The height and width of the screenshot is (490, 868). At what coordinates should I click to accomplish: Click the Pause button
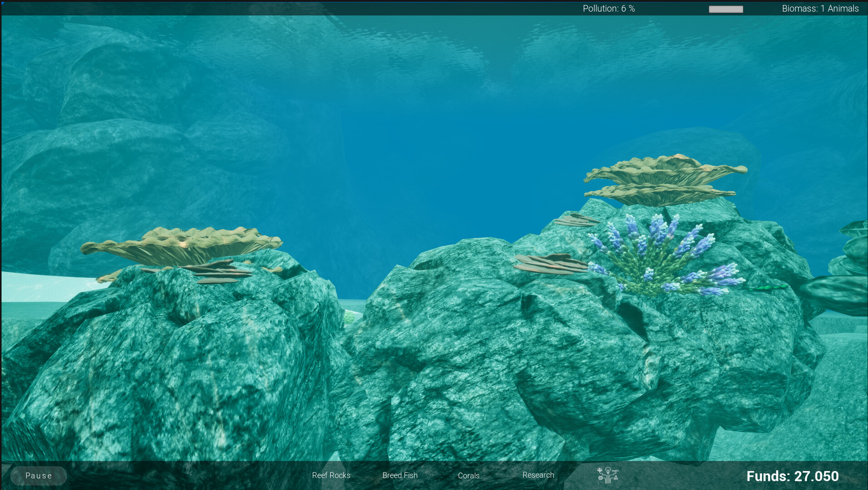38,475
